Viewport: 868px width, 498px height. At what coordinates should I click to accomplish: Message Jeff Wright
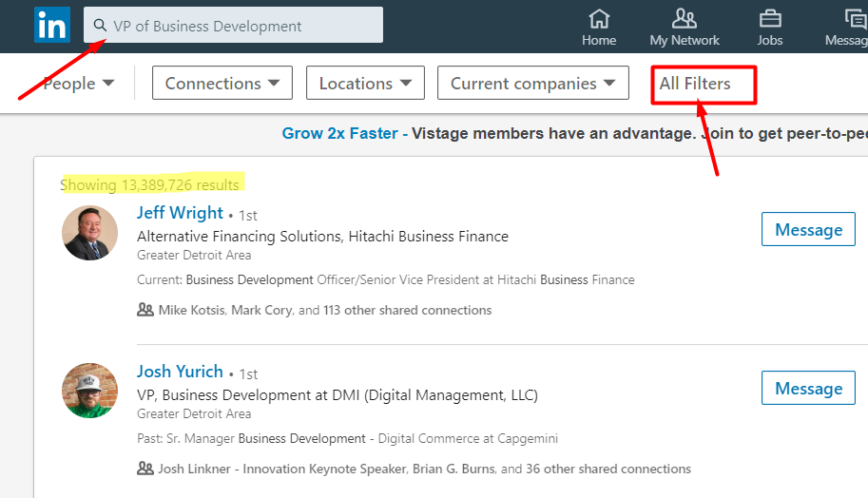point(808,229)
